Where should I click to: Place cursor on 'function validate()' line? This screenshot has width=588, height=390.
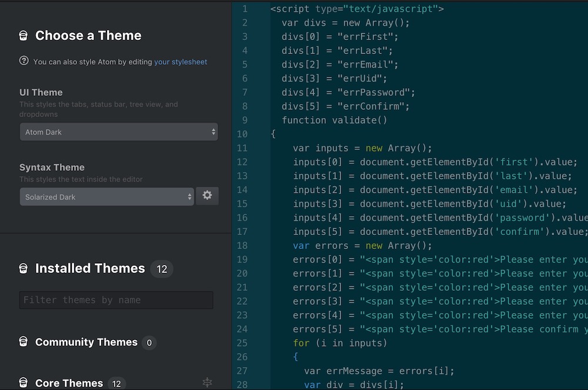click(334, 120)
